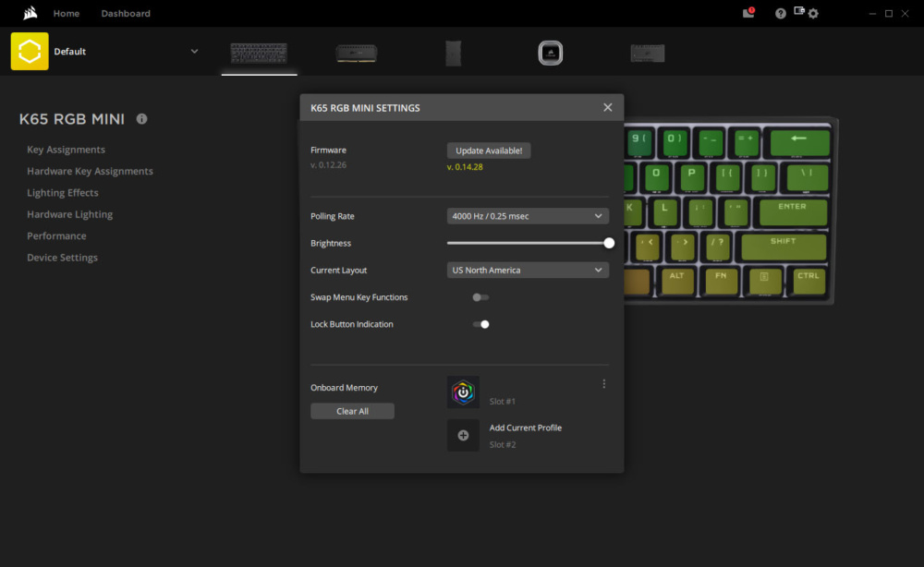Click the O key on keyboard preview
The image size is (924, 567).
coord(656,176)
